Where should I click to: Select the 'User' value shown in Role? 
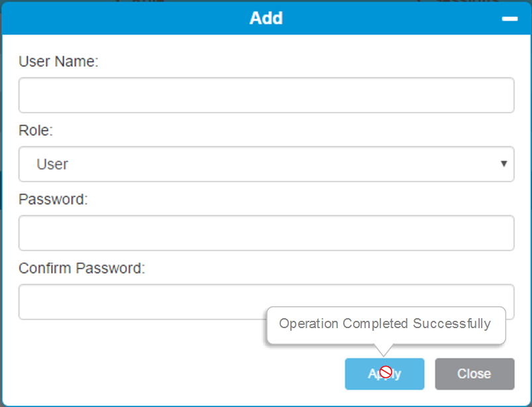52,164
